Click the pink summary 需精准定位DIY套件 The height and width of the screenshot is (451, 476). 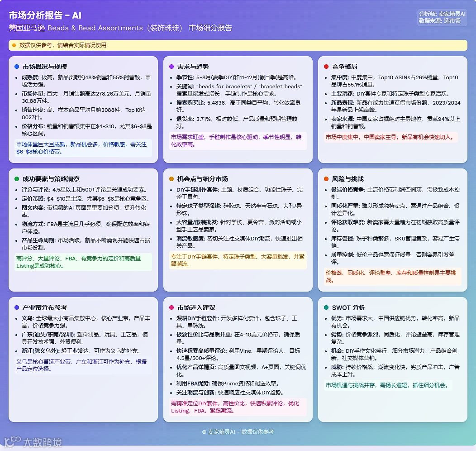coord(238,407)
